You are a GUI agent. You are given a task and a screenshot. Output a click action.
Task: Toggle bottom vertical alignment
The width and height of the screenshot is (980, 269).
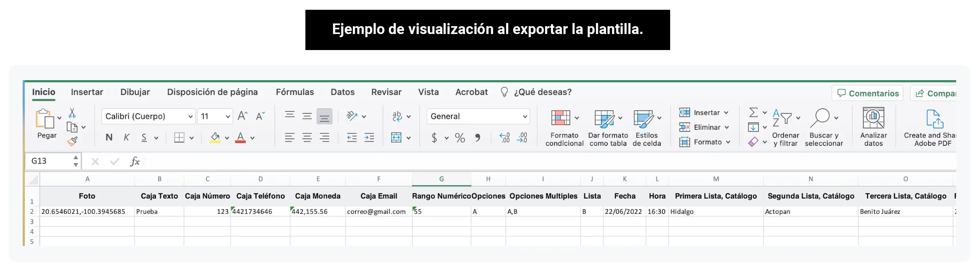coord(324,117)
